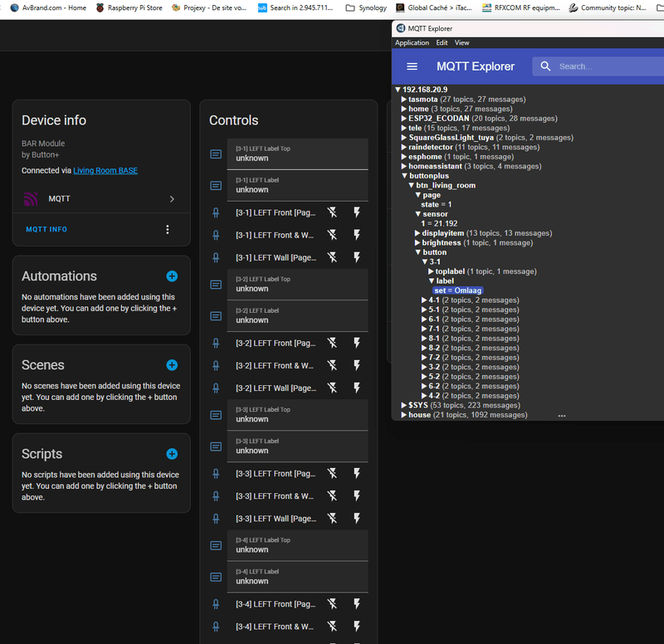
Task: Turn off the [3-1] LEFT Front & W light
Action: 333,235
